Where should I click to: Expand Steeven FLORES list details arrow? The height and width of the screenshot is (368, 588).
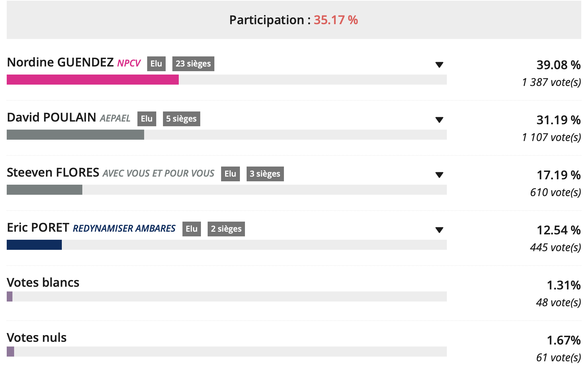pyautogui.click(x=439, y=175)
